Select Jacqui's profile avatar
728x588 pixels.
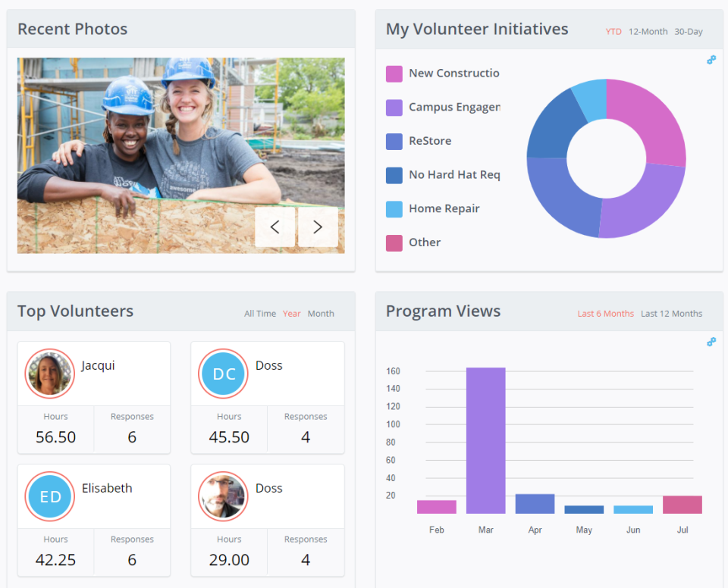click(x=50, y=374)
